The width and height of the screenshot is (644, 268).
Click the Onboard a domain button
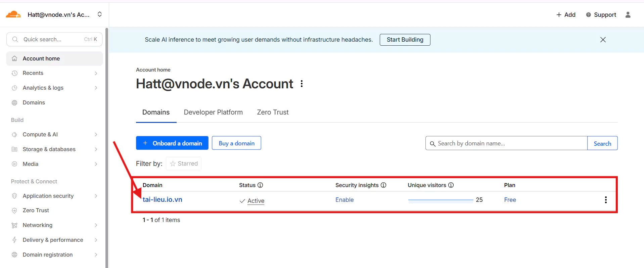coord(172,143)
